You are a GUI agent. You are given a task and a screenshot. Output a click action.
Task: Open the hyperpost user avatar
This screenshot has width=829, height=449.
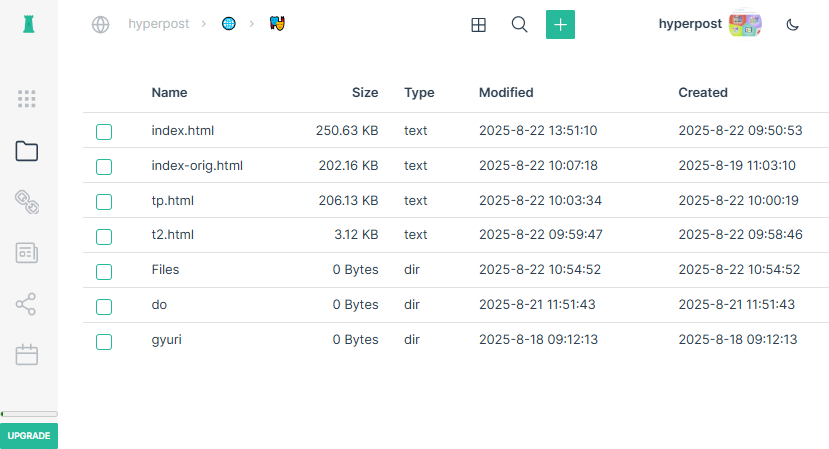point(745,24)
